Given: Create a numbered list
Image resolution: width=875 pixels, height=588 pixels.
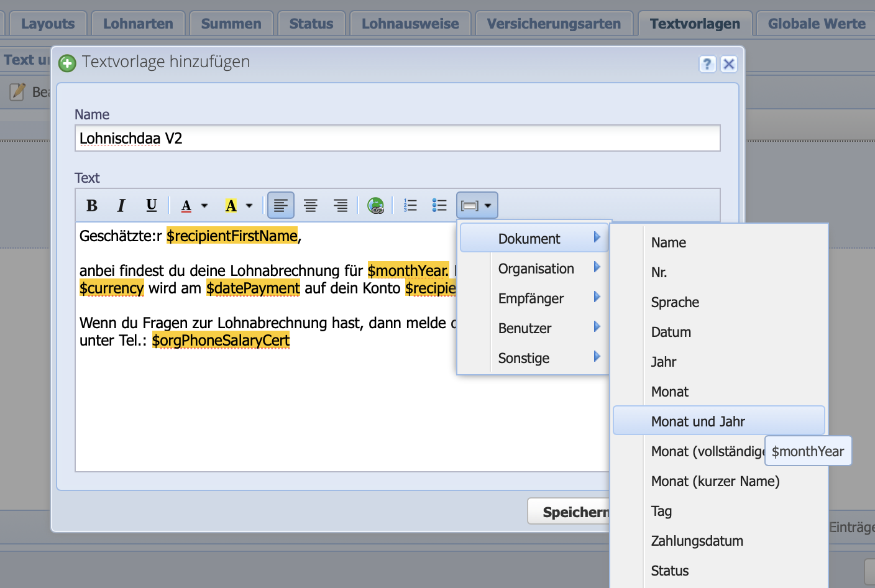Looking at the screenshot, I should 410,205.
